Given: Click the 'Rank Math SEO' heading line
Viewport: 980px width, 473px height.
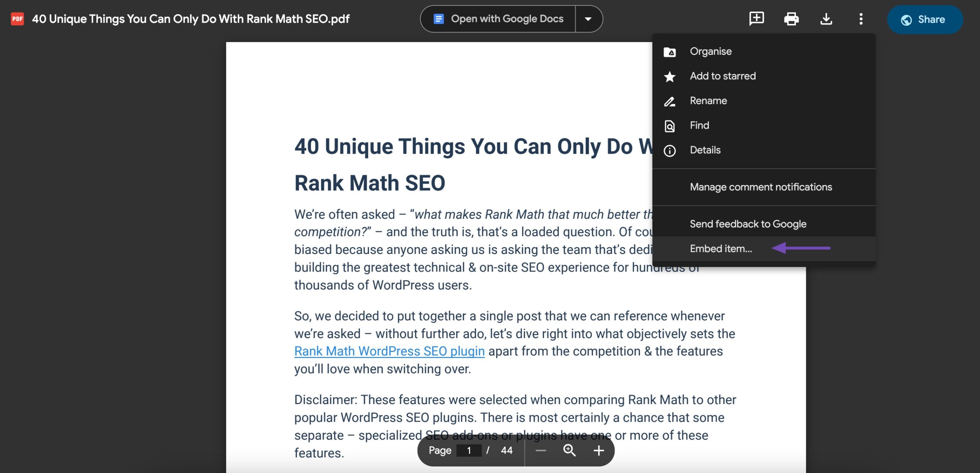Looking at the screenshot, I should tap(370, 183).
